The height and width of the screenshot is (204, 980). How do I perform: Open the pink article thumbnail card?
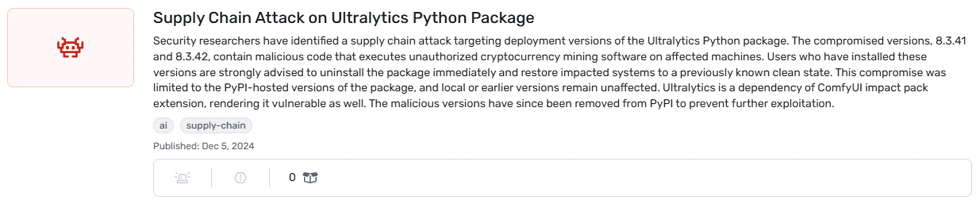click(x=70, y=47)
